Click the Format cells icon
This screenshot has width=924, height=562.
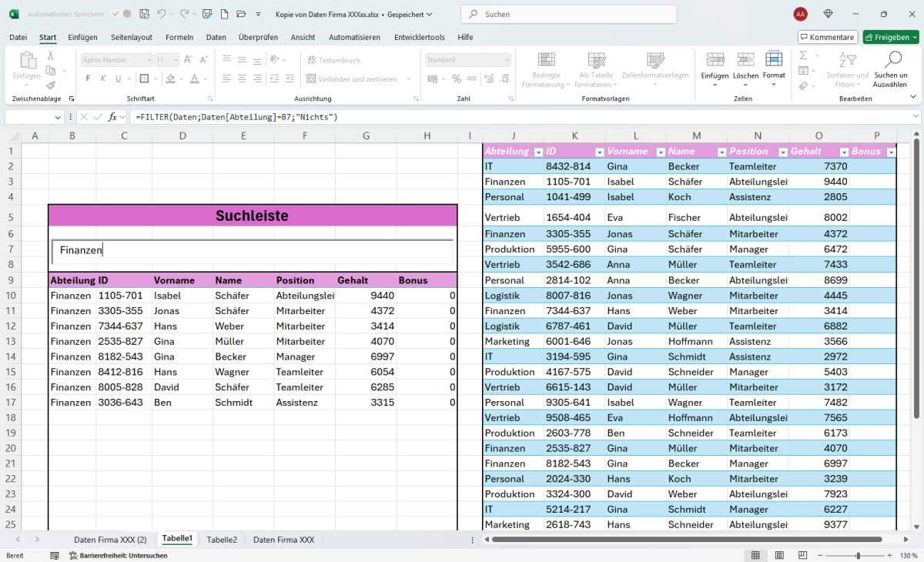[x=774, y=60]
